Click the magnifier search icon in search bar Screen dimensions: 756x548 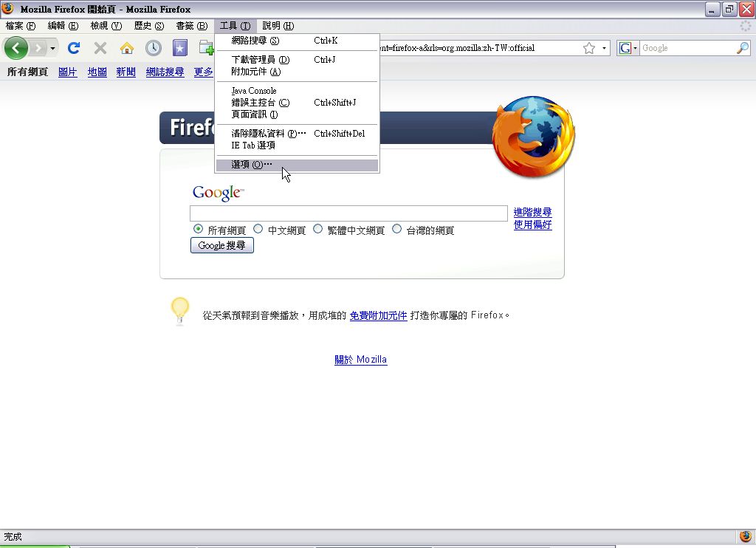tap(743, 48)
